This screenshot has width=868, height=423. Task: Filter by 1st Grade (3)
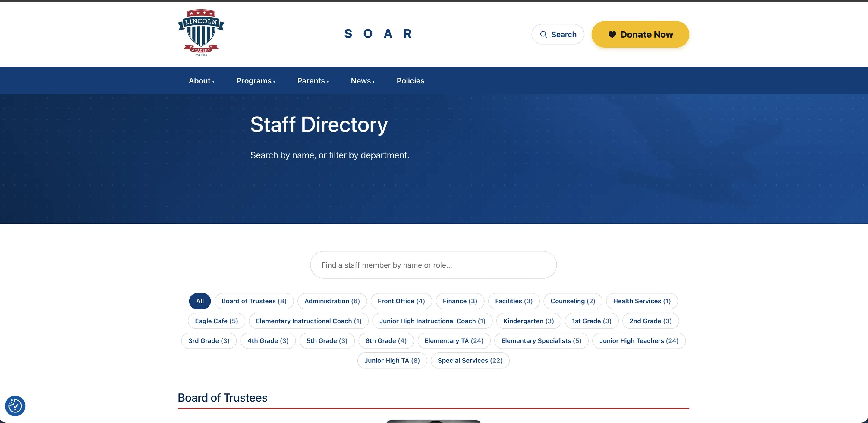(592, 321)
